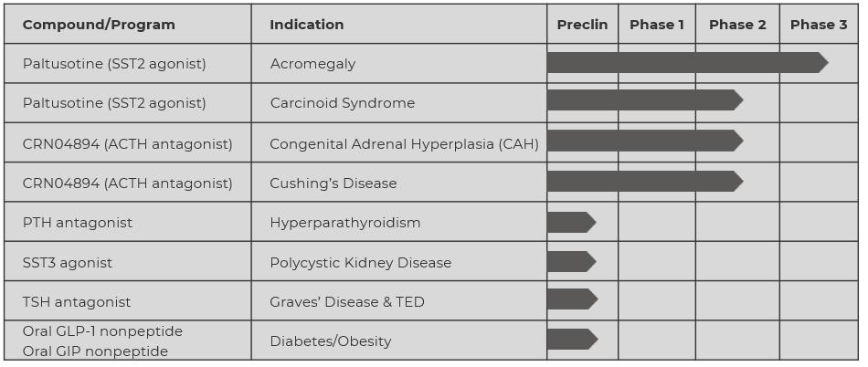Click the Acromegaly indication cell

pos(312,64)
